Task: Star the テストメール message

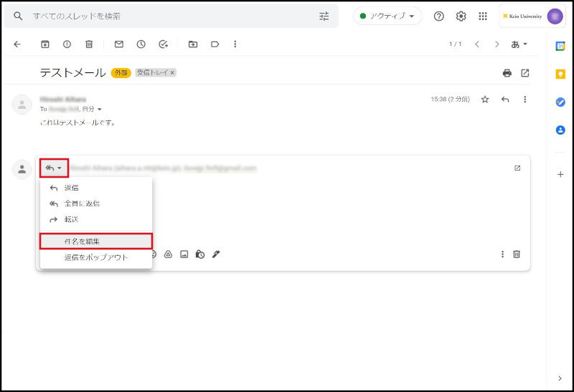Action: pyautogui.click(x=485, y=100)
